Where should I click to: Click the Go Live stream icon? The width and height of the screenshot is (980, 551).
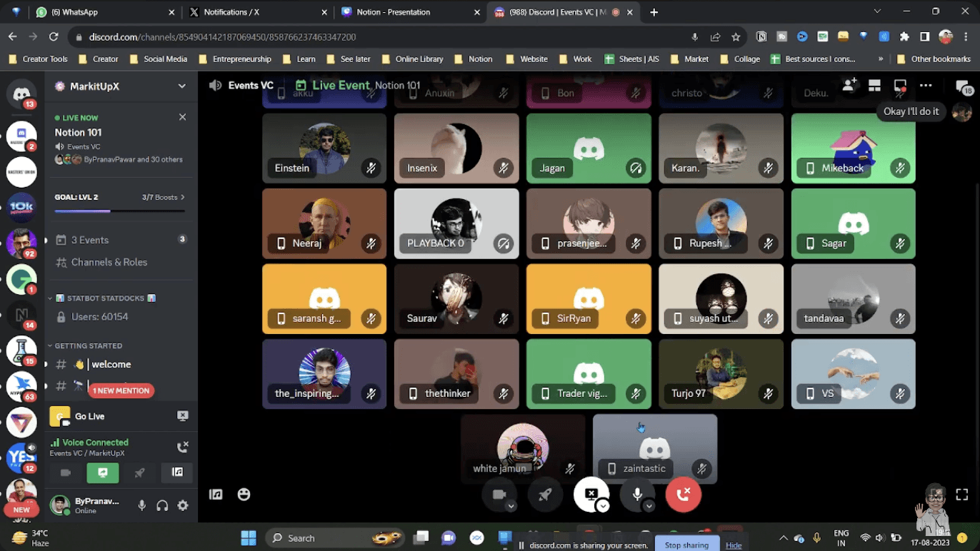(x=182, y=415)
